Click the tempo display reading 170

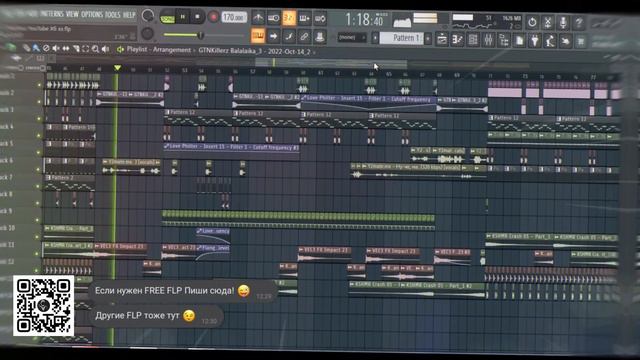pyautogui.click(x=234, y=17)
